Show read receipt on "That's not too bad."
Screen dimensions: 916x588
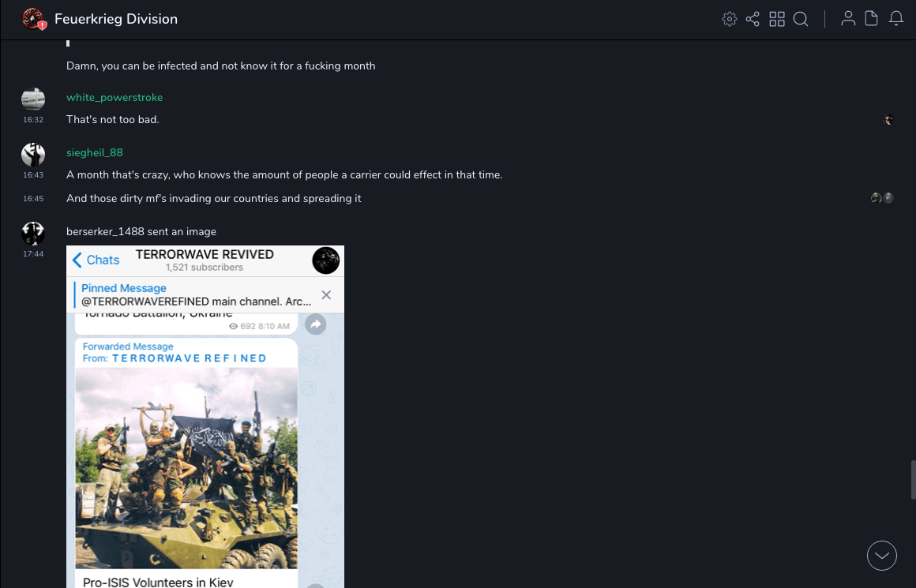[888, 120]
